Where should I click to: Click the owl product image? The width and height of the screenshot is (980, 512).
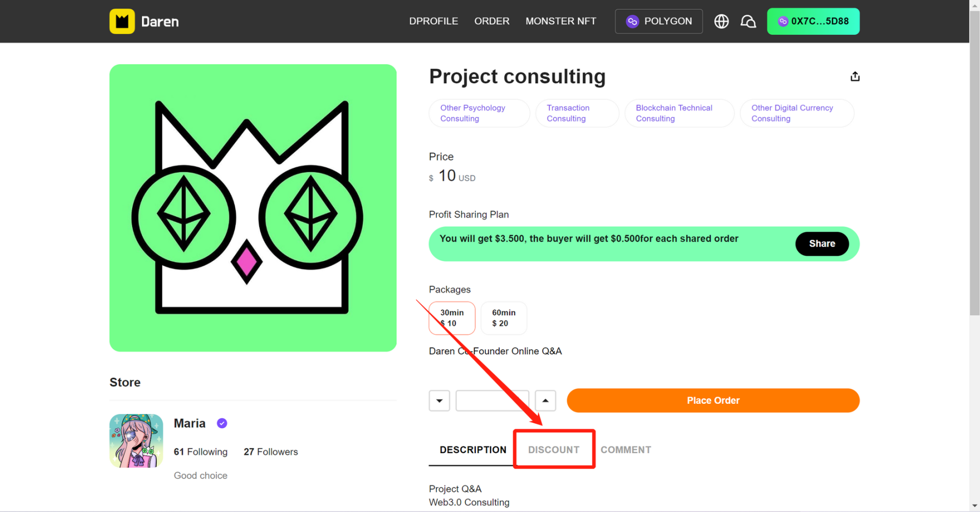253,208
